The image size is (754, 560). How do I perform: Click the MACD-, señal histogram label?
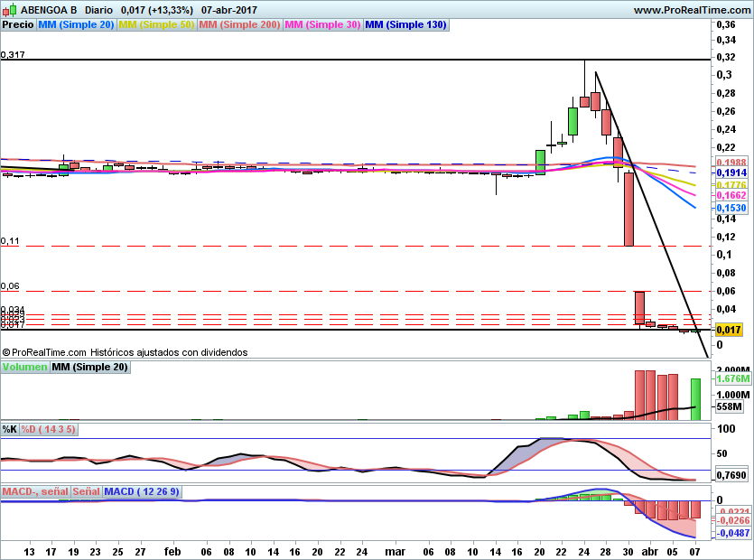tap(34, 492)
